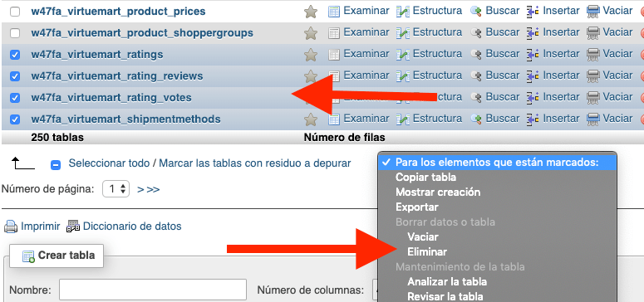Check the product_shoppergroups table checkbox

pyautogui.click(x=15, y=33)
